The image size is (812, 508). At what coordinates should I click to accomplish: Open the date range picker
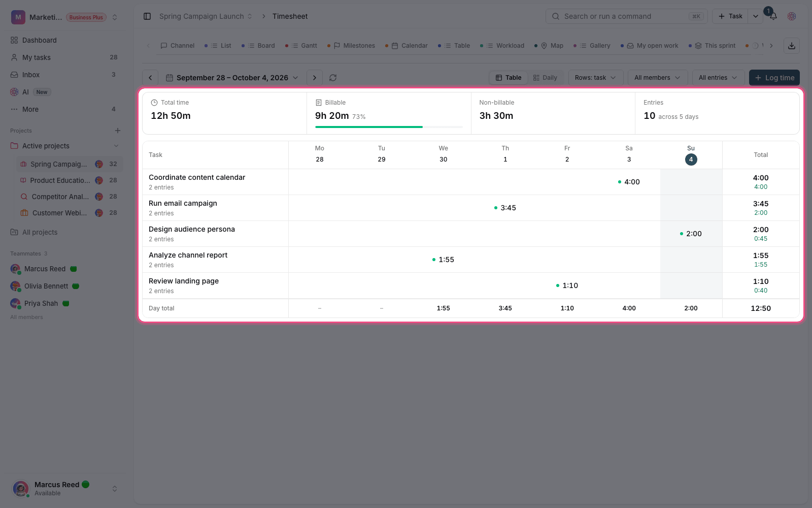click(x=232, y=78)
